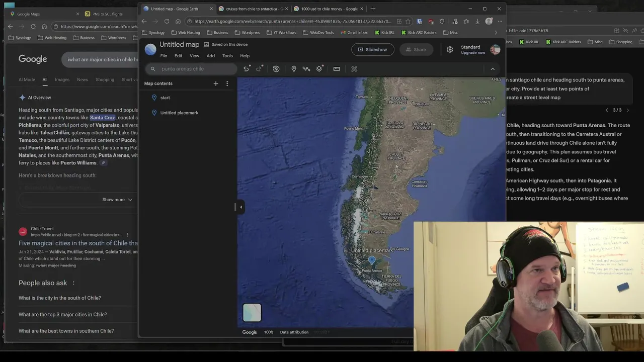This screenshot has width=644, height=362.
Task: Open Kick ARC Raiders bookmark
Action: click(419, 32)
